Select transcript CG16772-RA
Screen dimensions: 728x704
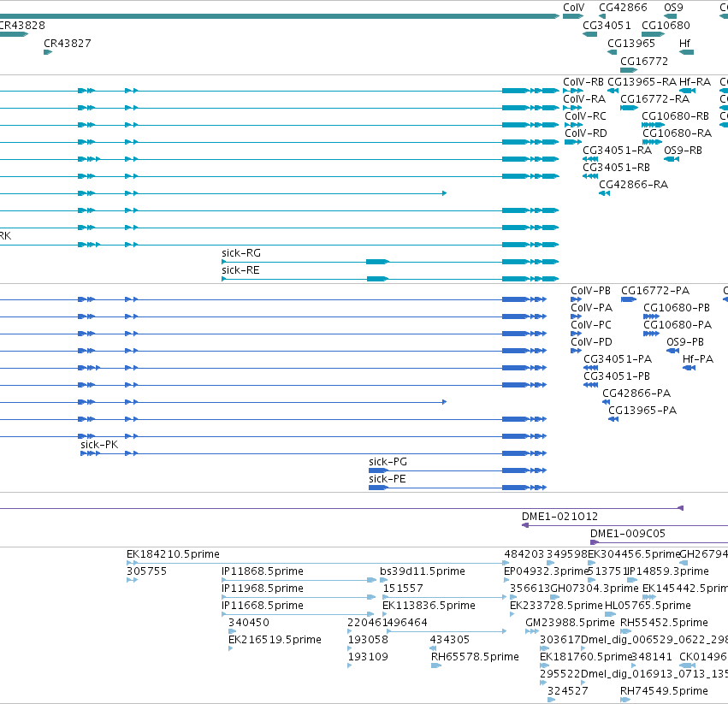point(654,99)
